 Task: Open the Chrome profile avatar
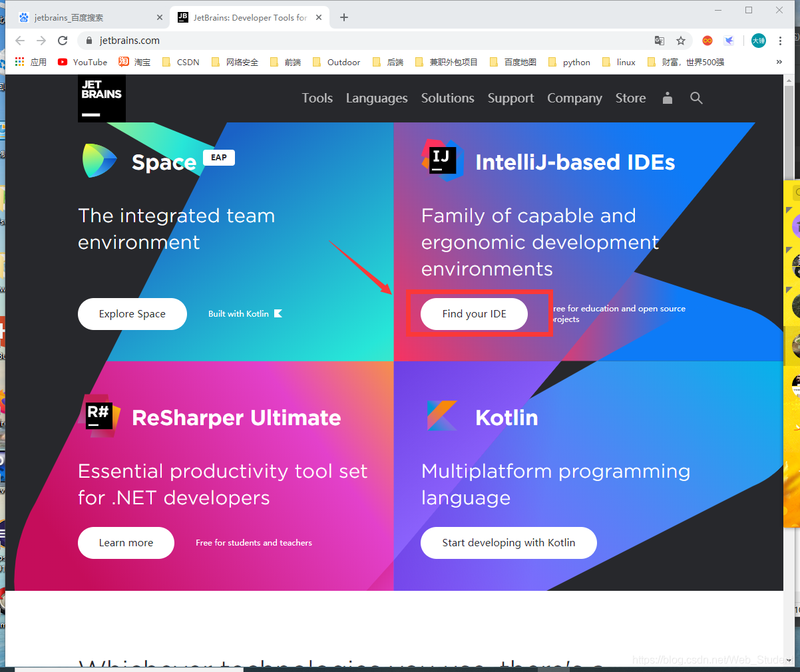coord(759,41)
